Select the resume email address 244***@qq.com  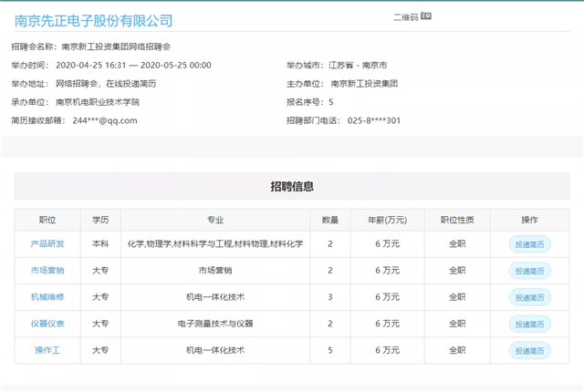[x=105, y=120]
